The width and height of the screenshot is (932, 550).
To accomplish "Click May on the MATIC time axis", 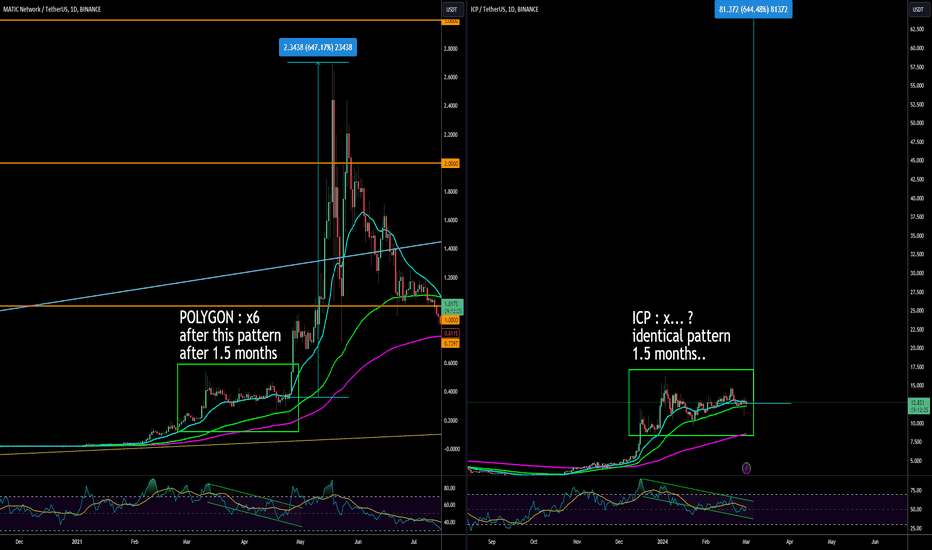I will [x=300, y=542].
